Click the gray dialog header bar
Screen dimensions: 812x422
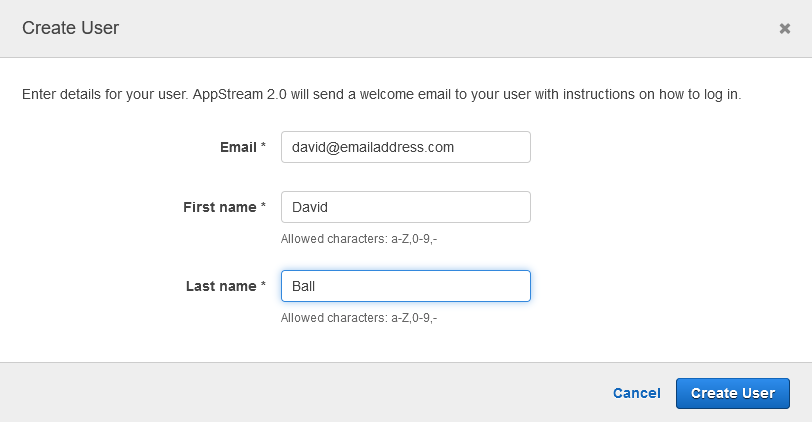coord(406,28)
